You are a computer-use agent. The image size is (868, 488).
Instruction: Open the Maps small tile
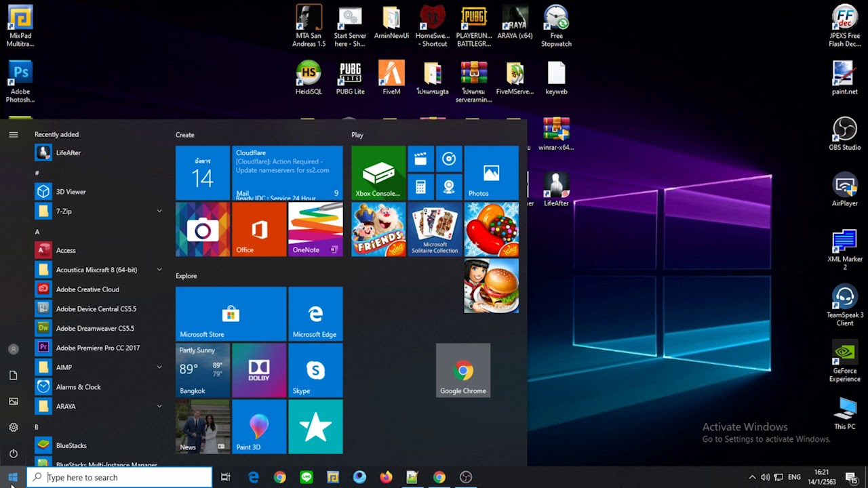[x=449, y=187]
